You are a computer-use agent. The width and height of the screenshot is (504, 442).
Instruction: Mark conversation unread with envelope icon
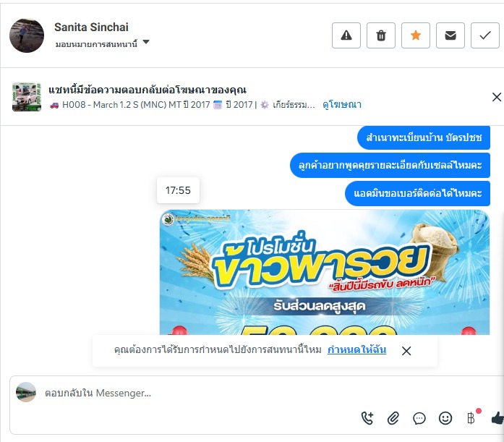click(450, 35)
